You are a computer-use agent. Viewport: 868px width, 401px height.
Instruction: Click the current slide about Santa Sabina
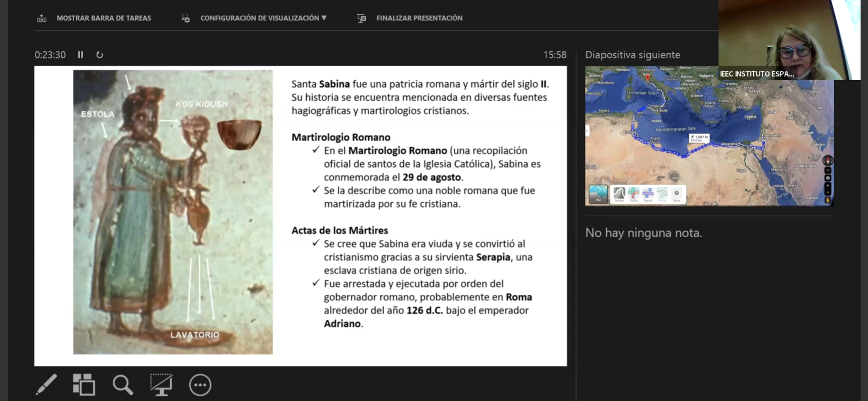pos(300,216)
